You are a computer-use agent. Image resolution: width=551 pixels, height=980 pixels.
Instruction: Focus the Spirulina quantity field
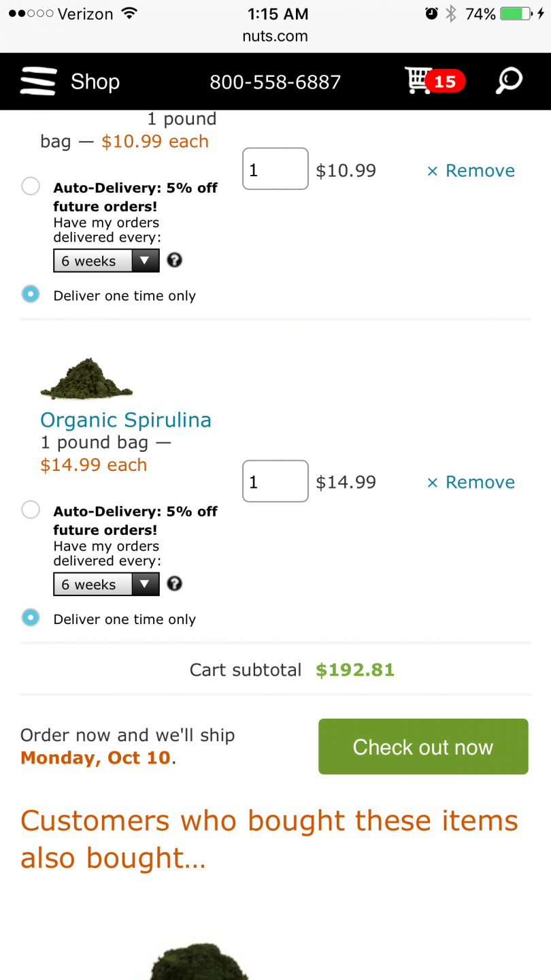pyautogui.click(x=275, y=481)
